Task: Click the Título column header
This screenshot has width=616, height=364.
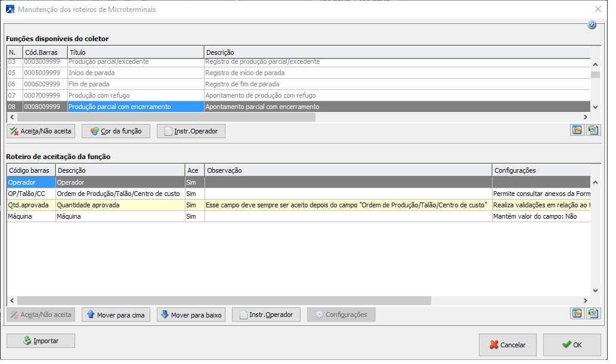Action: [135, 52]
